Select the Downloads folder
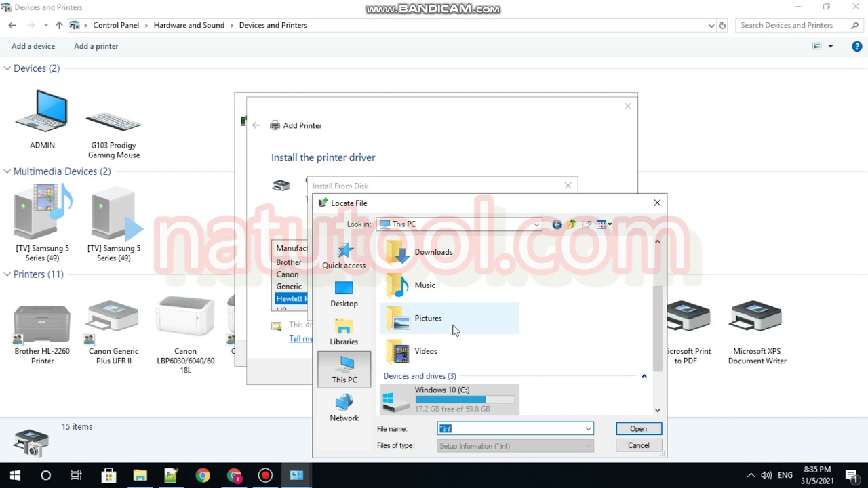The width and height of the screenshot is (868, 488). click(450, 252)
